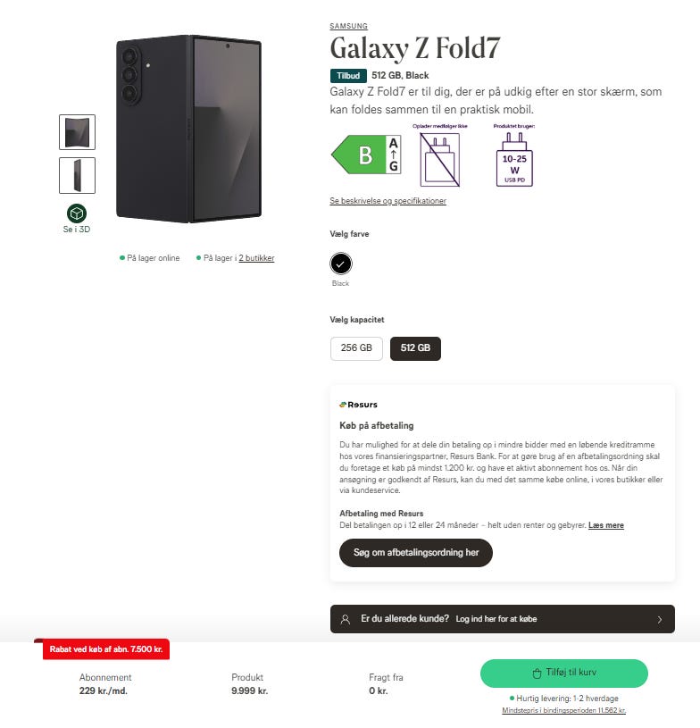The height and width of the screenshot is (728, 700).
Task: Open 'Se beskrivelse og specifikationer' link
Action: coord(387,201)
